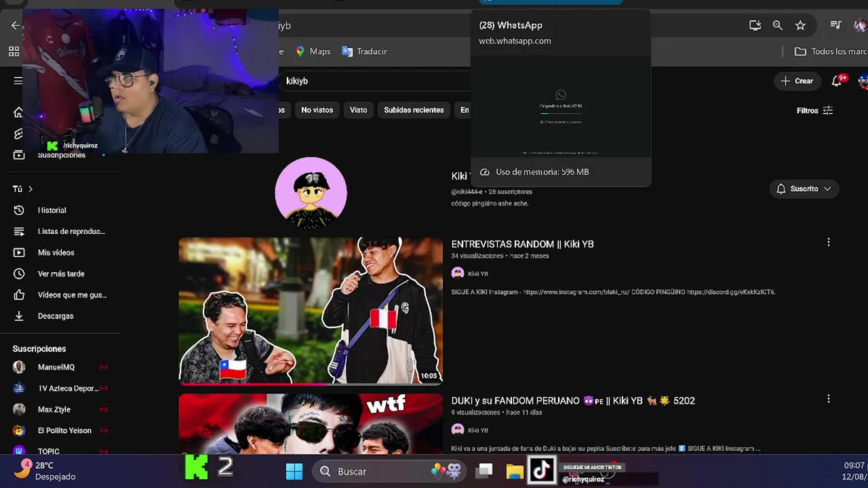Open the Windows Start button

(x=294, y=471)
